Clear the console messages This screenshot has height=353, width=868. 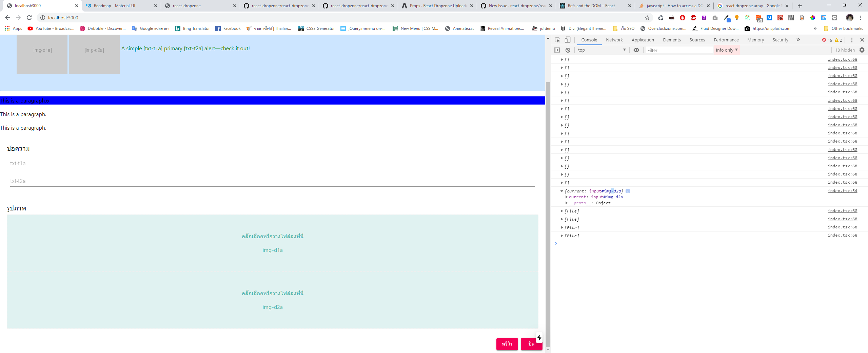(x=568, y=50)
